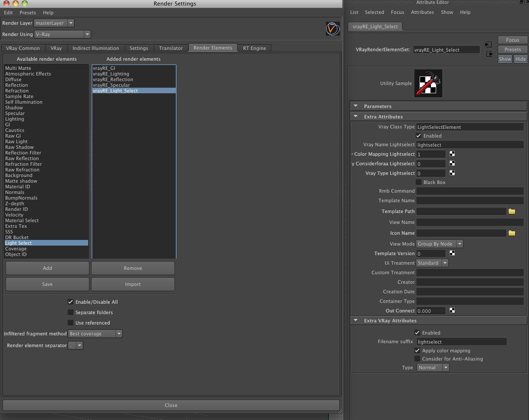Switch to Translator tab

click(171, 48)
